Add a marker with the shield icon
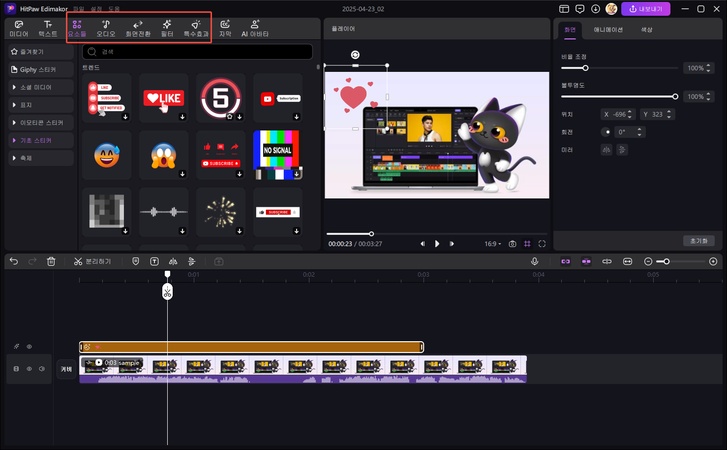727x450 pixels. coord(135,261)
